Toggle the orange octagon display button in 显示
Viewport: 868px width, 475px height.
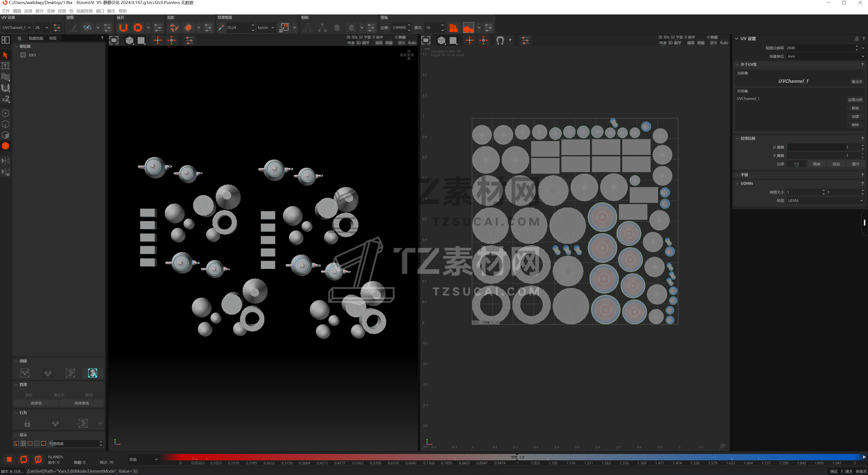coord(43,444)
